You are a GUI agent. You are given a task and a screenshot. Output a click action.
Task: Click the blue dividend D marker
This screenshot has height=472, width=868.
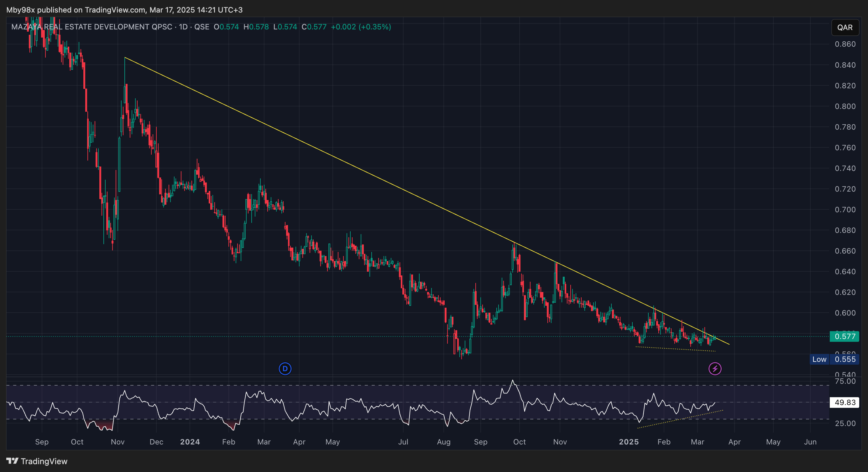[285, 369]
